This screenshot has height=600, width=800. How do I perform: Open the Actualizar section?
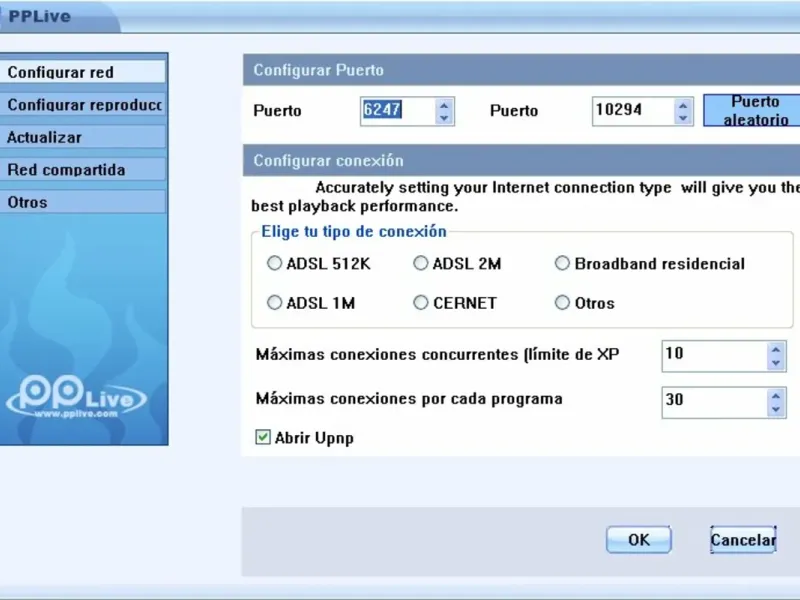(x=83, y=138)
